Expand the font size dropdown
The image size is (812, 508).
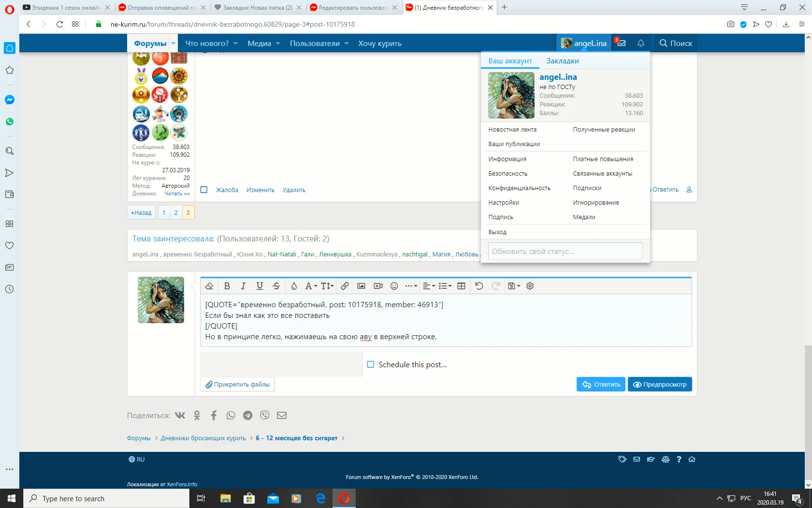(327, 286)
